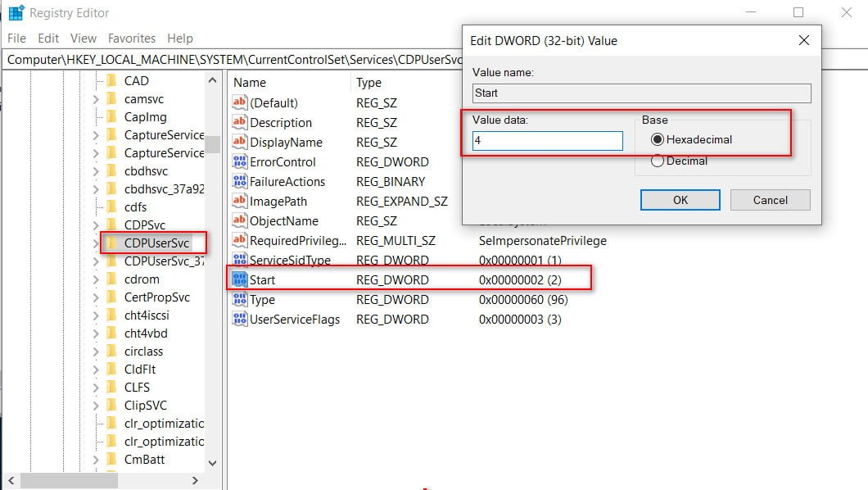Image resolution: width=868 pixels, height=490 pixels.
Task: Click the cdrom folder icon
Action: pyautogui.click(x=111, y=279)
